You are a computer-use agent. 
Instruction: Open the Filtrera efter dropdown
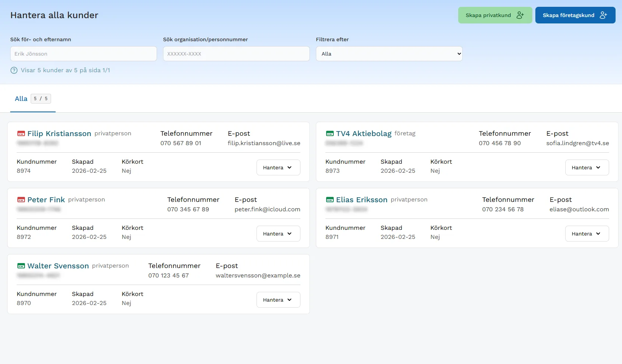(389, 54)
